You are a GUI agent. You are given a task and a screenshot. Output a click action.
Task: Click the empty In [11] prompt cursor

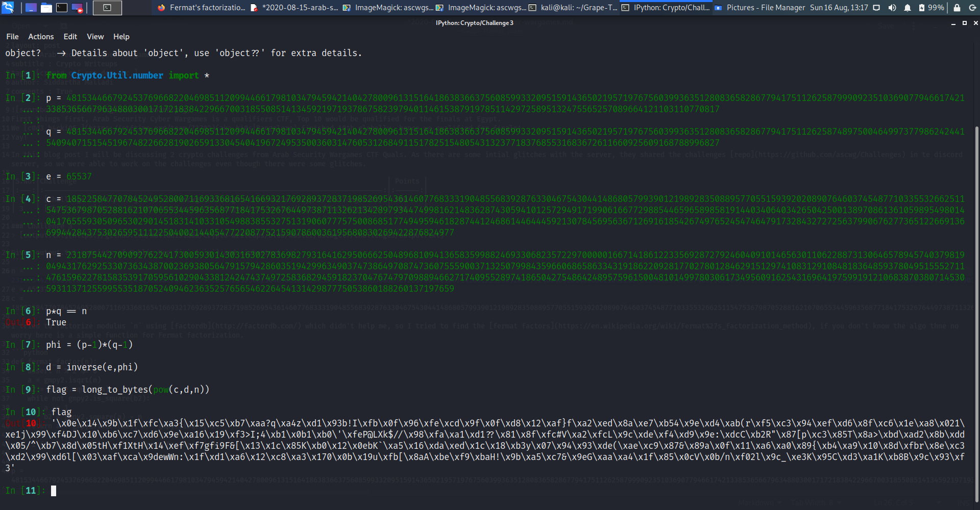click(54, 491)
